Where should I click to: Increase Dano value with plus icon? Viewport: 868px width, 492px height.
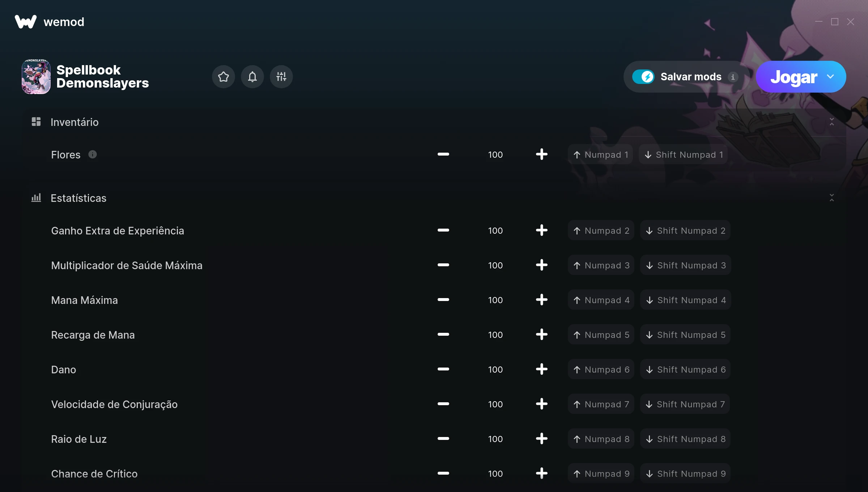pos(541,369)
